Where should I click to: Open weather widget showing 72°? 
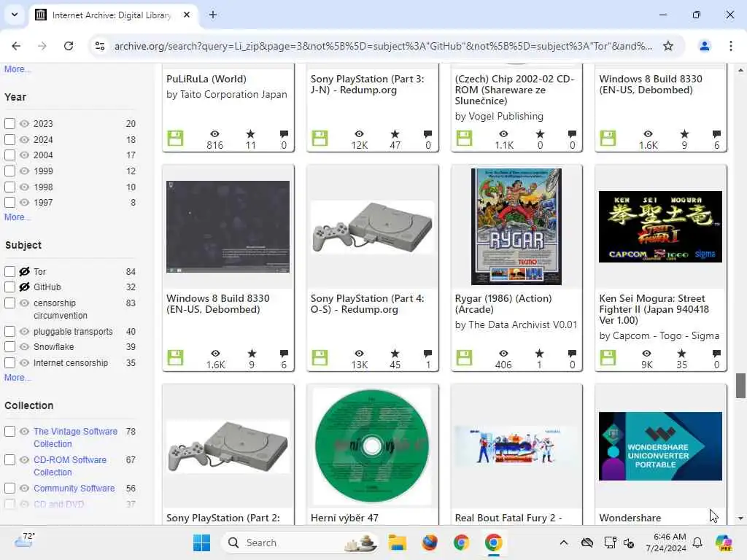[x=24, y=541]
